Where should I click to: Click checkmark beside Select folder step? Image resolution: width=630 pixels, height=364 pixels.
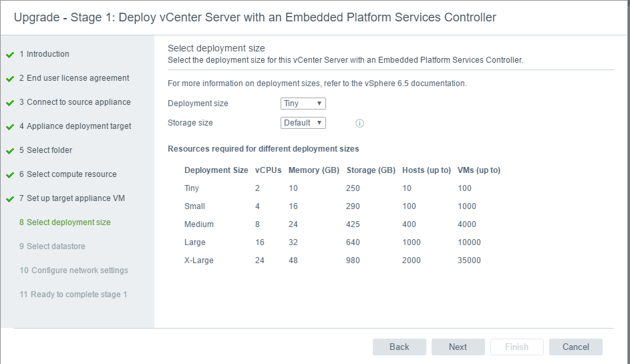click(x=10, y=151)
